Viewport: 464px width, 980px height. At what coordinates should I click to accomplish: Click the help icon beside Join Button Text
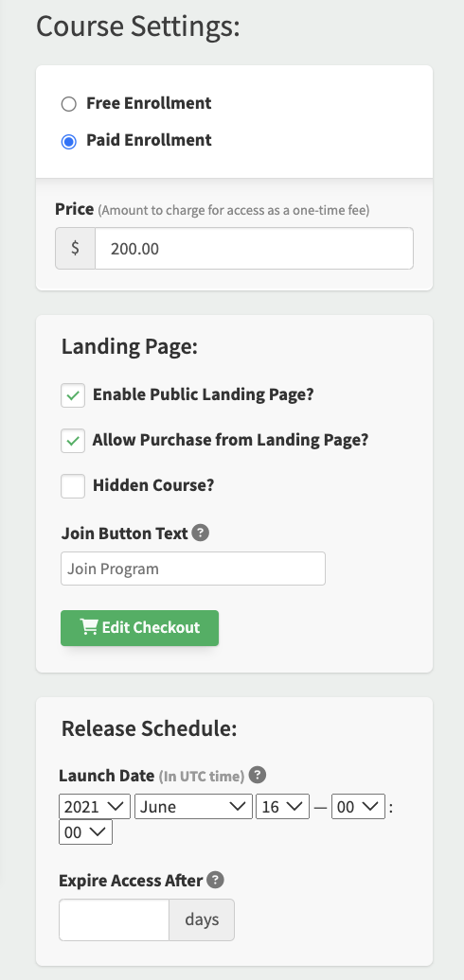(200, 534)
